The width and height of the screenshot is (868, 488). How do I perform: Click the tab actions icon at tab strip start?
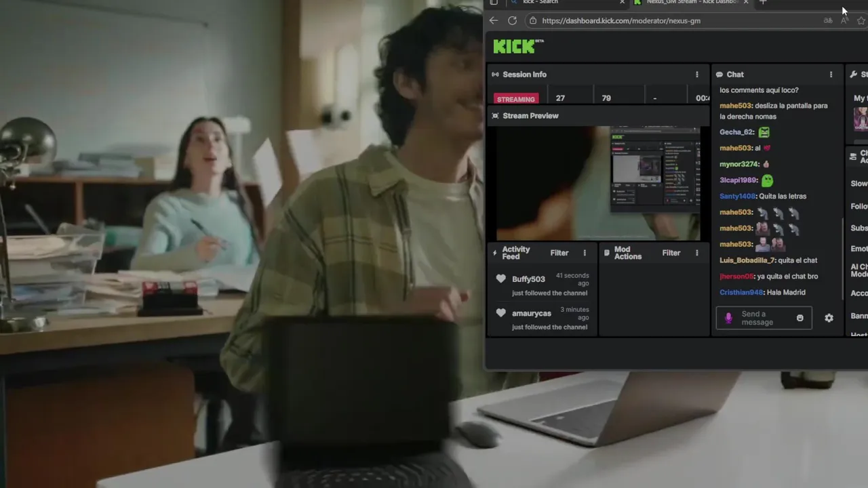pos(494,2)
